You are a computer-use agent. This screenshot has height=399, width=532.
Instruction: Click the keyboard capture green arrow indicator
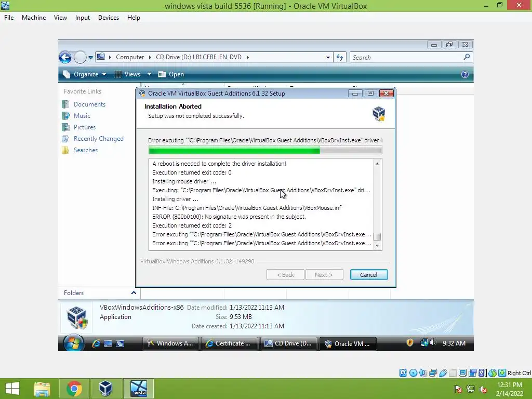coord(502,373)
